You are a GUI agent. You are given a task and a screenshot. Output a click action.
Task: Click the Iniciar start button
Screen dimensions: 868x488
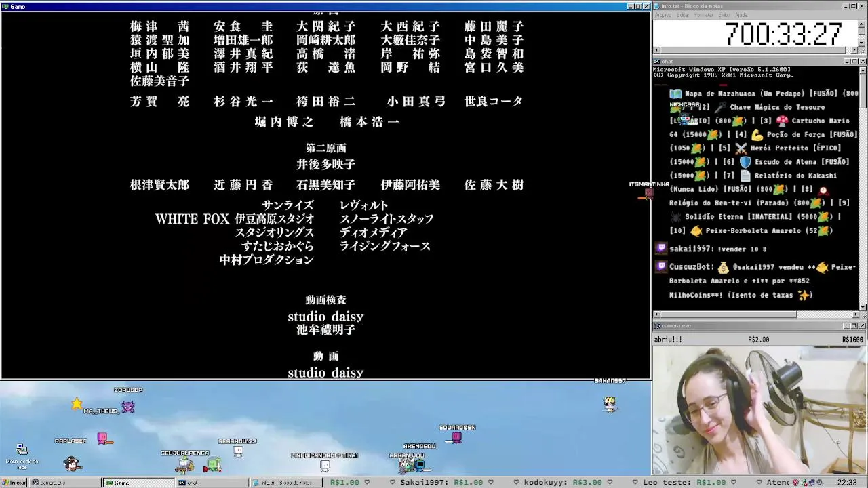(14, 483)
